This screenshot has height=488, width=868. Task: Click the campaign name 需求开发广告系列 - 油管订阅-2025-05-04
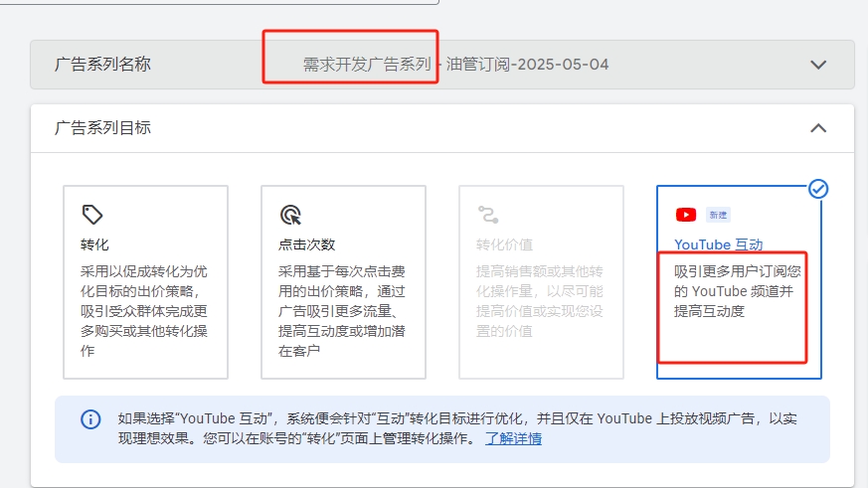(455, 65)
